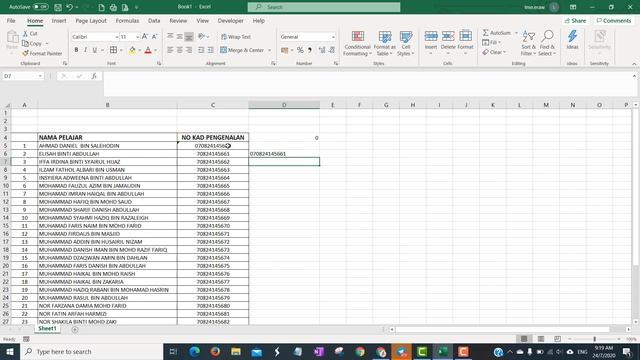The width and height of the screenshot is (640, 360).
Task: Apply red font color
Action: pyautogui.click(x=148, y=50)
